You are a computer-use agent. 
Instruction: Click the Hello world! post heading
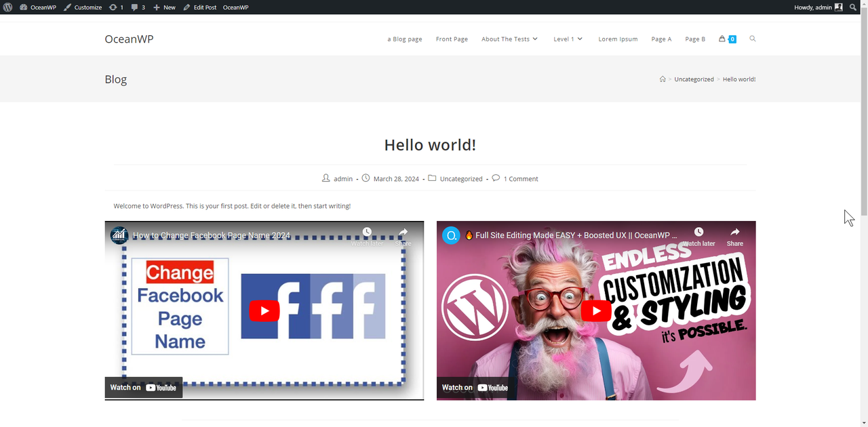pyautogui.click(x=430, y=145)
